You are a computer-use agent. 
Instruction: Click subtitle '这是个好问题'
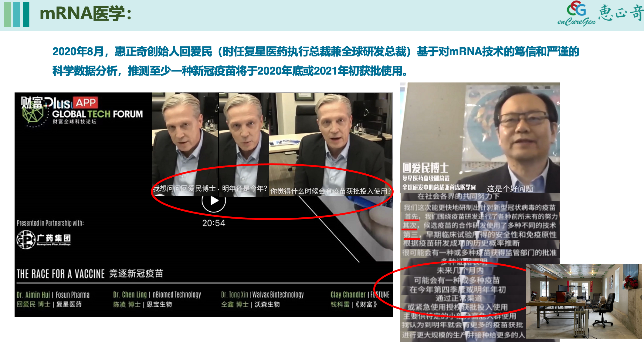510,189
